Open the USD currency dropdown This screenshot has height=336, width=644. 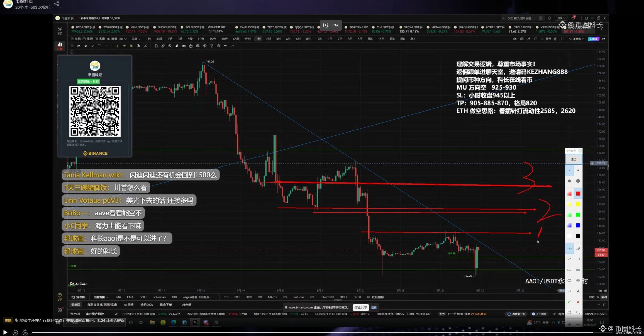561,18
